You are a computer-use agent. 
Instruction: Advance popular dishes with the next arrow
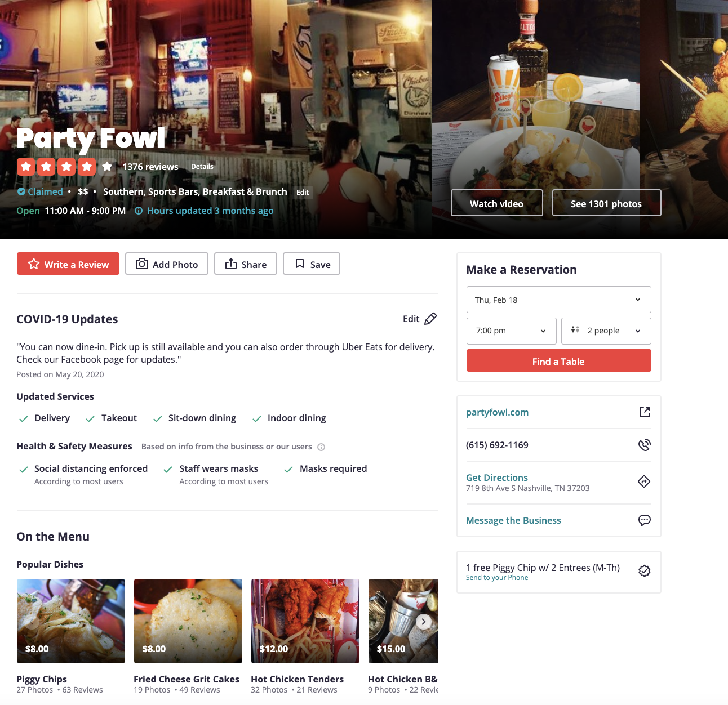(x=424, y=622)
